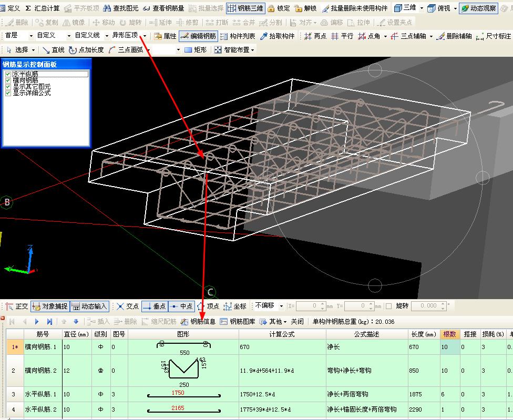Select the 矩形 rectangle tool

click(x=196, y=50)
